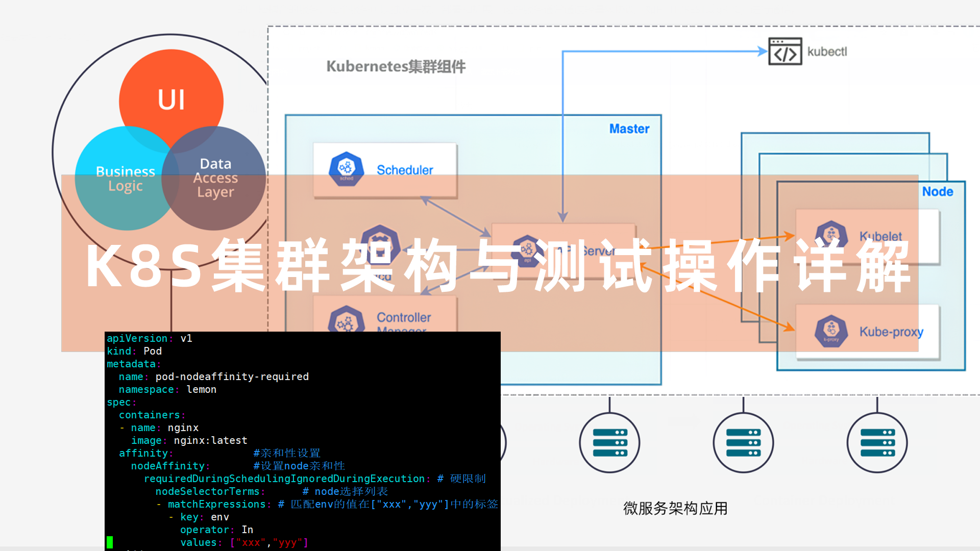Click the Node label

[x=937, y=191]
